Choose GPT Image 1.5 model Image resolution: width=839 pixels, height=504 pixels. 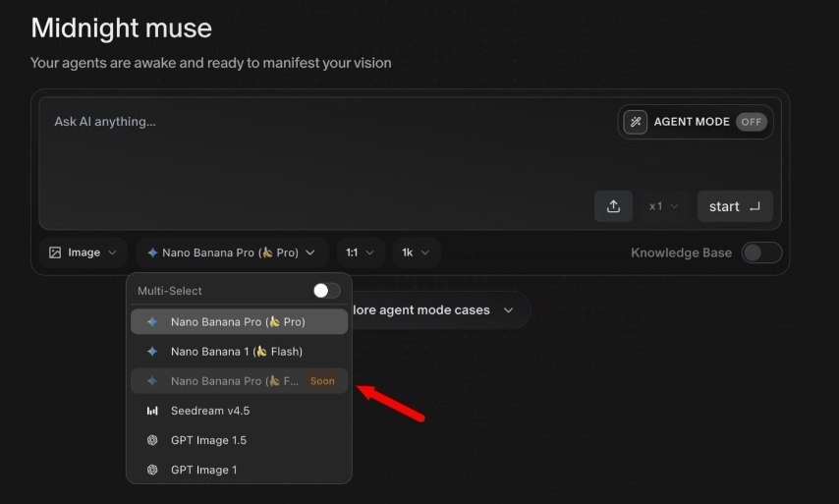pos(239,440)
